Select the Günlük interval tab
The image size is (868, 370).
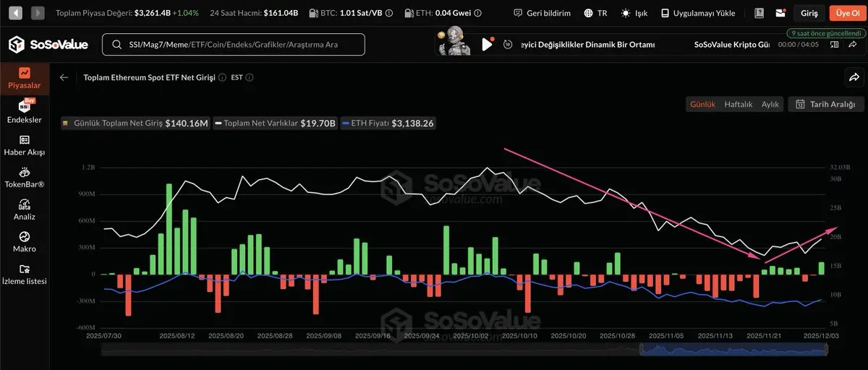[x=702, y=104]
